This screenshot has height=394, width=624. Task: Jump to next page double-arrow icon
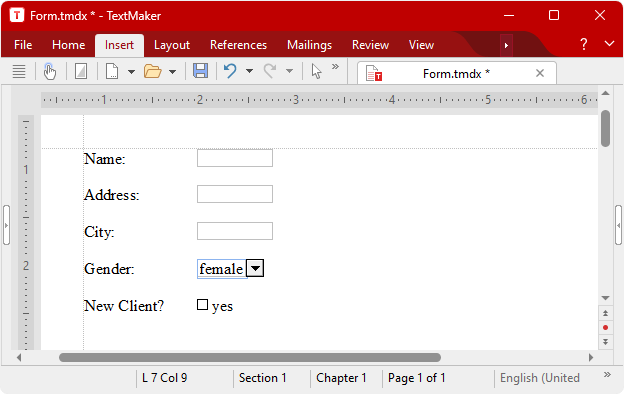[x=606, y=342]
